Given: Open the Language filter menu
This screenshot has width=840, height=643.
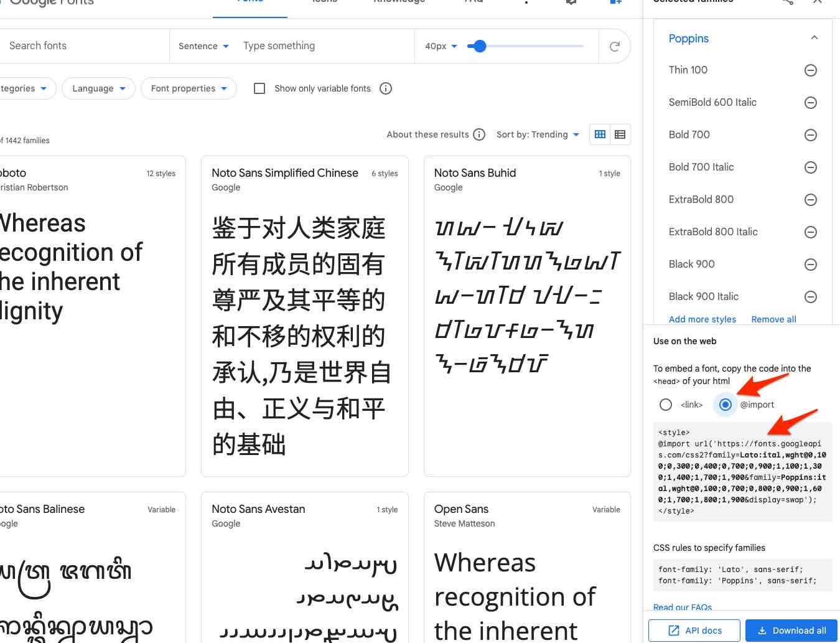Looking at the screenshot, I should tap(98, 88).
